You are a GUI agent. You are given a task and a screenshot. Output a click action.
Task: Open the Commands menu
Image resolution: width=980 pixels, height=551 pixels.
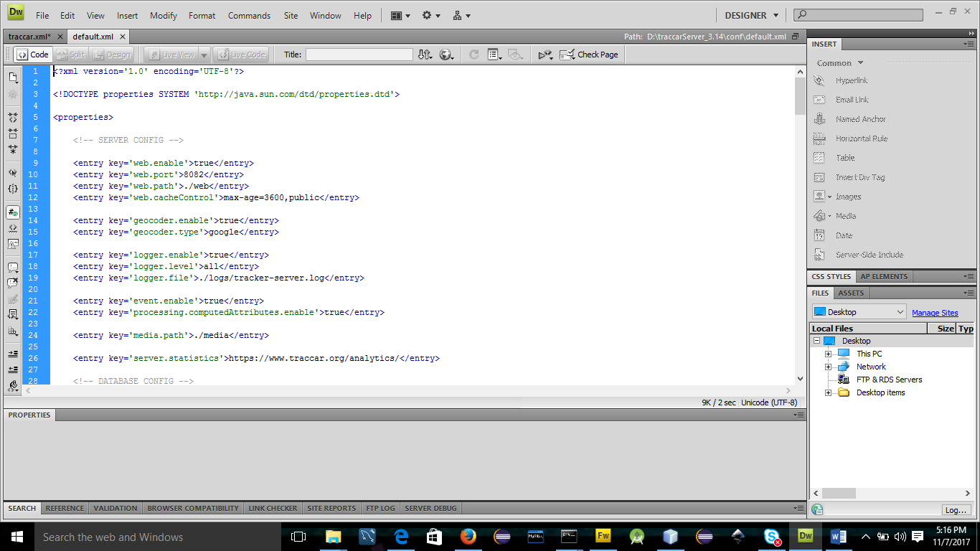tap(249, 15)
